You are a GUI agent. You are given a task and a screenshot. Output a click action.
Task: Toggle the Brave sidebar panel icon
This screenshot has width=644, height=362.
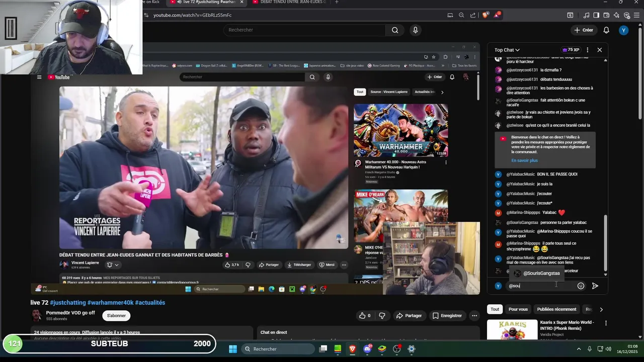coord(596,15)
